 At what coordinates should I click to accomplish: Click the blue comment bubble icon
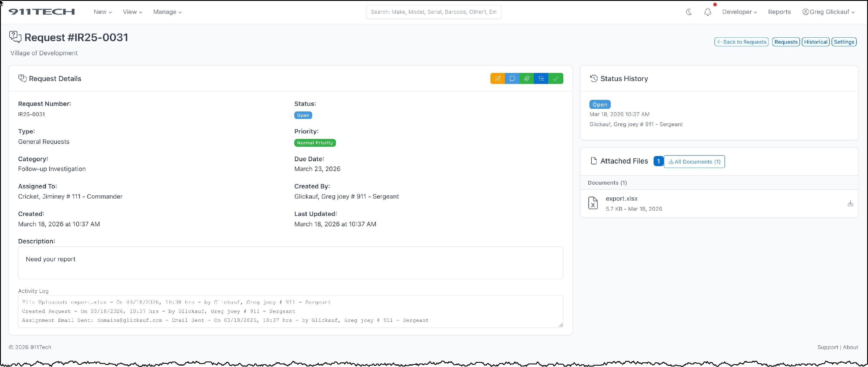512,78
